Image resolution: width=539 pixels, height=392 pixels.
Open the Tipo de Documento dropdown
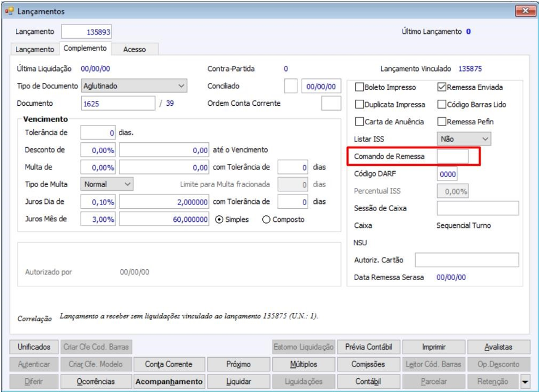(134, 86)
